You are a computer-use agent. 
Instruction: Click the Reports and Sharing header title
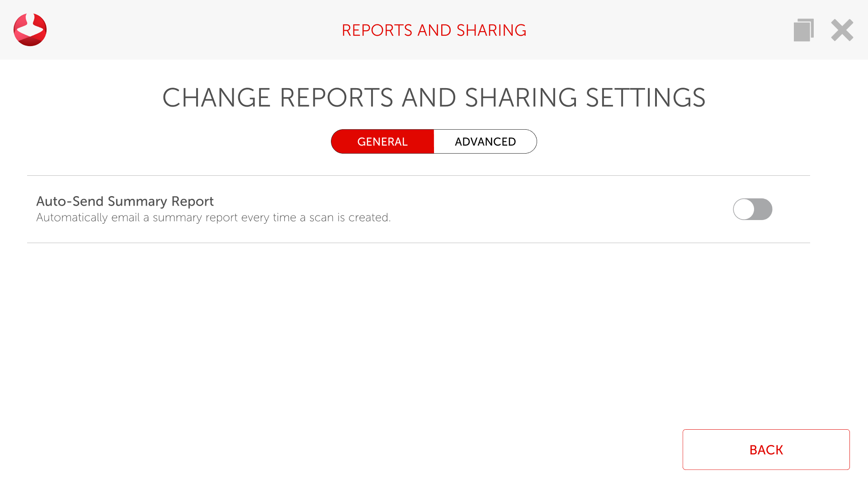tap(434, 30)
